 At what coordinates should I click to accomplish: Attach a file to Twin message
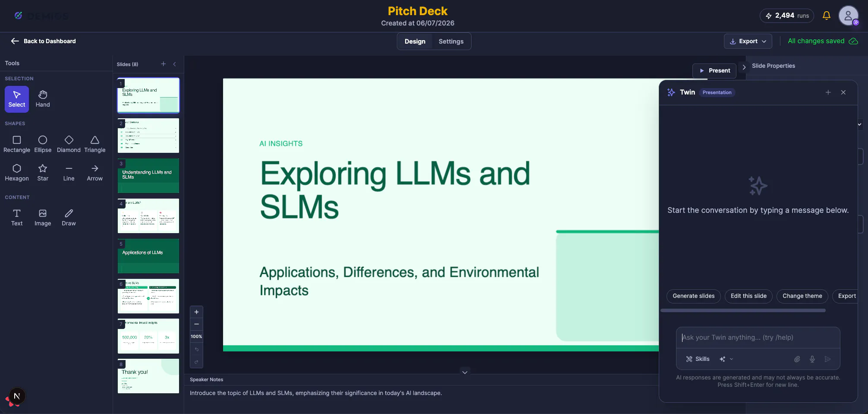(797, 359)
